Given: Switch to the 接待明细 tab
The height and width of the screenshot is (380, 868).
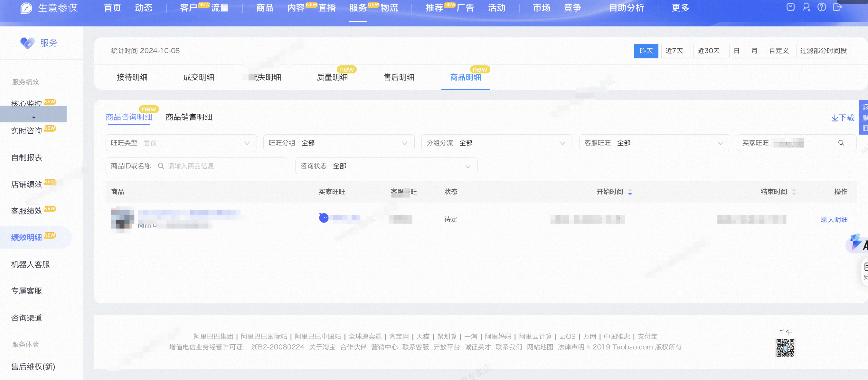Looking at the screenshot, I should [x=132, y=77].
